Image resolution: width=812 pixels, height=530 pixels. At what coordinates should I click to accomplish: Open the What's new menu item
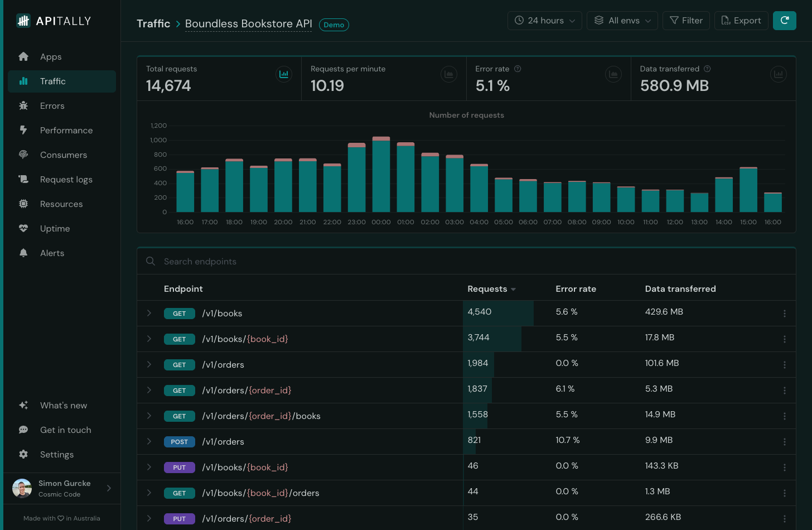65,405
